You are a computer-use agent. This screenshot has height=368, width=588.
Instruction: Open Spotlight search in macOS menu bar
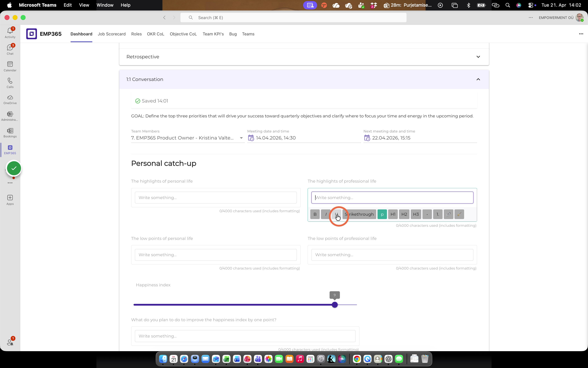(x=507, y=5)
